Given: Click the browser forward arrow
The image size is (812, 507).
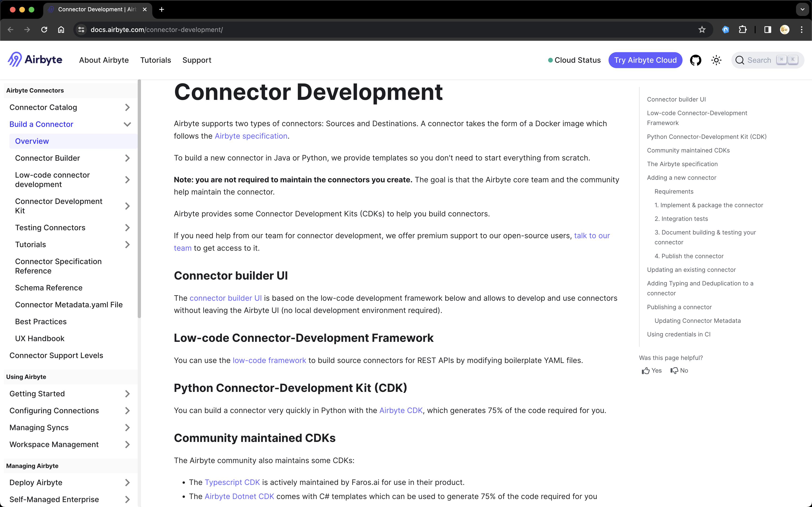Looking at the screenshot, I should (27, 30).
